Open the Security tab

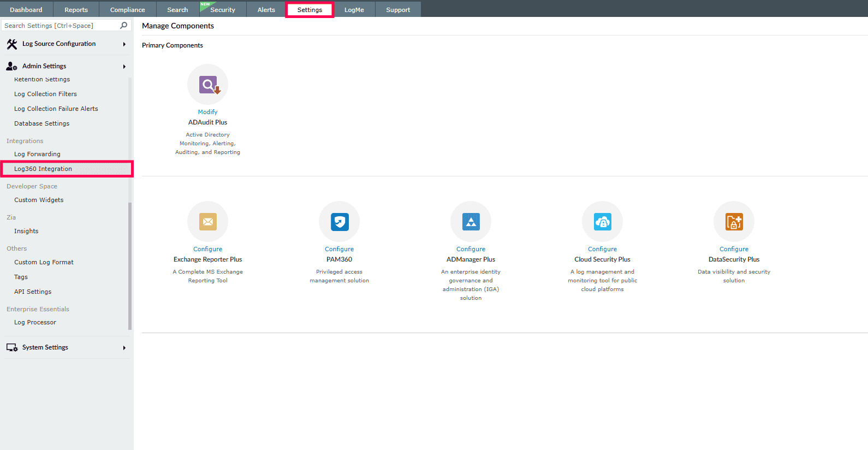click(223, 9)
